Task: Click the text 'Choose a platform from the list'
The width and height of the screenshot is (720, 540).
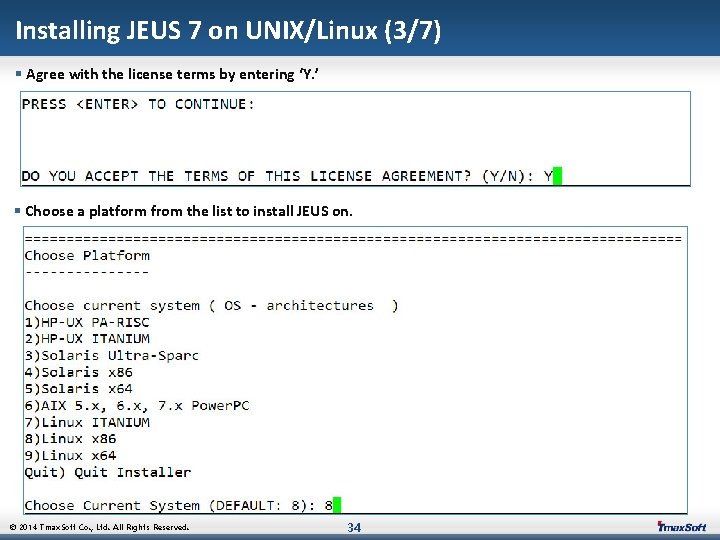Action: [189, 211]
